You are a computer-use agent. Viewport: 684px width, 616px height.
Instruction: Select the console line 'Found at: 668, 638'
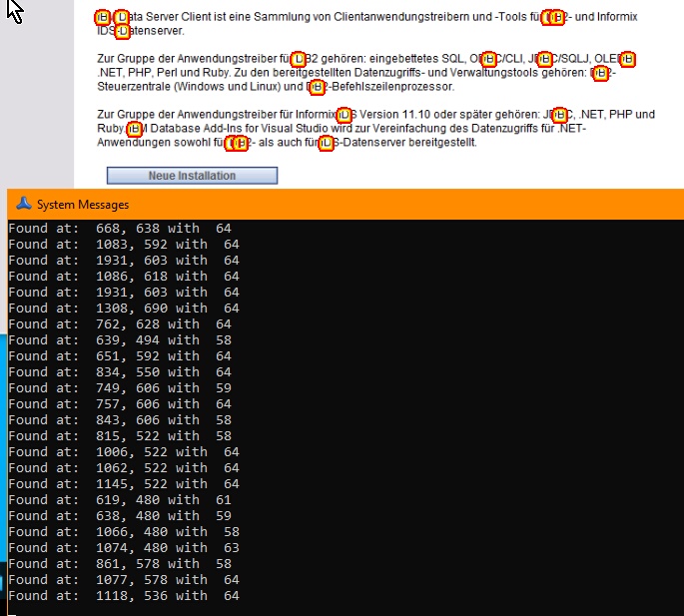[x=120, y=229]
